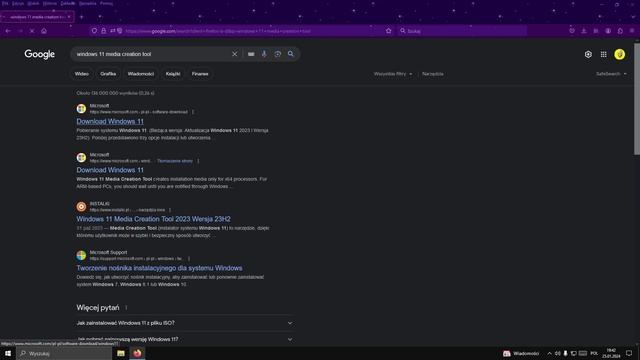Show Firefox library bookmarks icon
This screenshot has width=640, height=360.
(596, 31)
